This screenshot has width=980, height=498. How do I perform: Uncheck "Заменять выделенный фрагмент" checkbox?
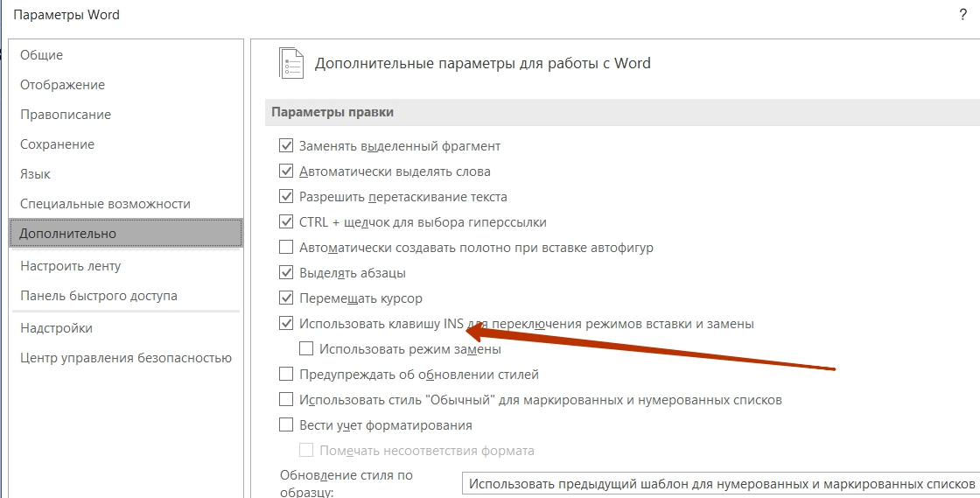[285, 145]
